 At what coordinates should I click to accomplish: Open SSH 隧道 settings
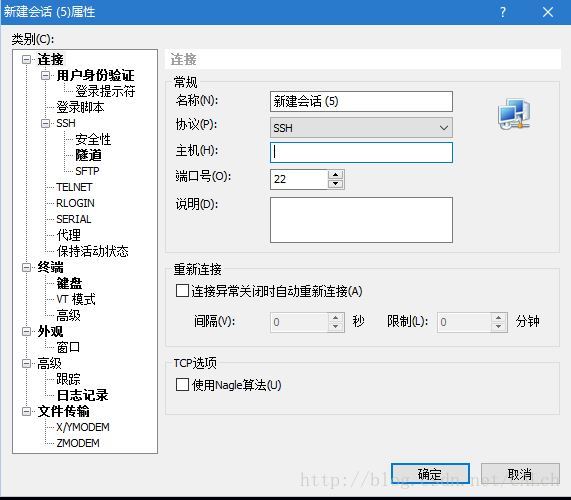coord(88,155)
